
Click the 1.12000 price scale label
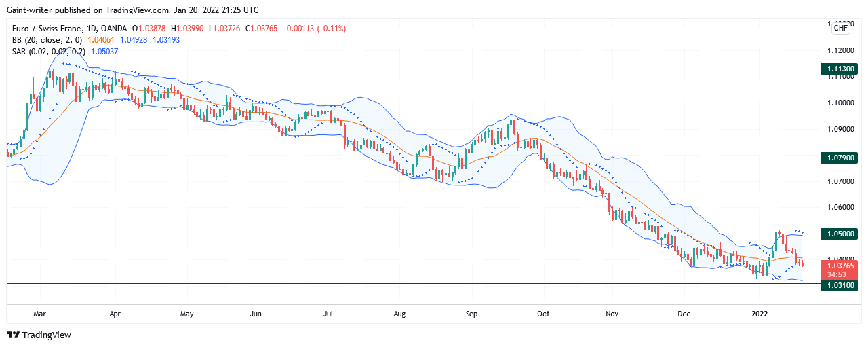(x=840, y=50)
